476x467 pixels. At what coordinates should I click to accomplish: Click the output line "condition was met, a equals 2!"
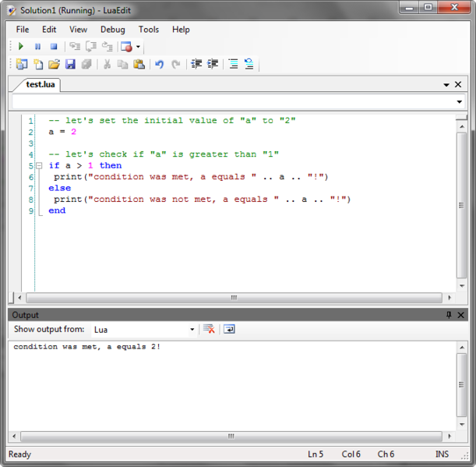[x=86, y=347]
